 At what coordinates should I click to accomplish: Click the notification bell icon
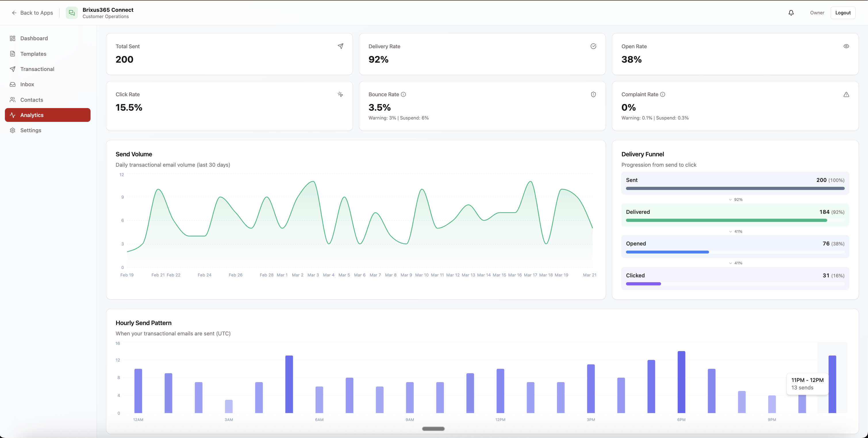click(791, 13)
